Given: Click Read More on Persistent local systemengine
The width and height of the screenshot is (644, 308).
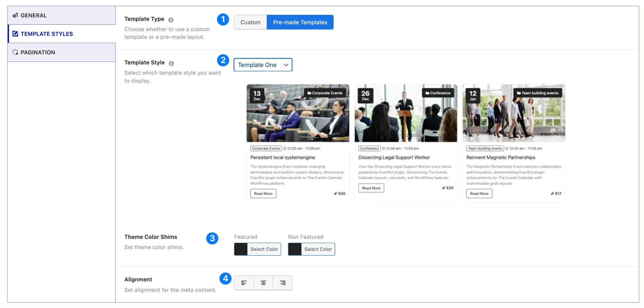Looking at the screenshot, I should 263,193.
